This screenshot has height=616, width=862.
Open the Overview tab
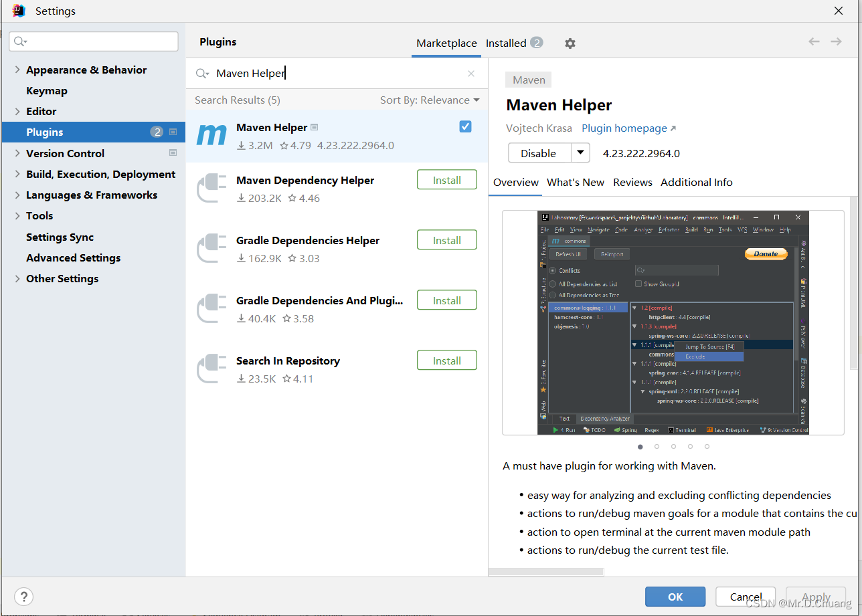click(515, 182)
